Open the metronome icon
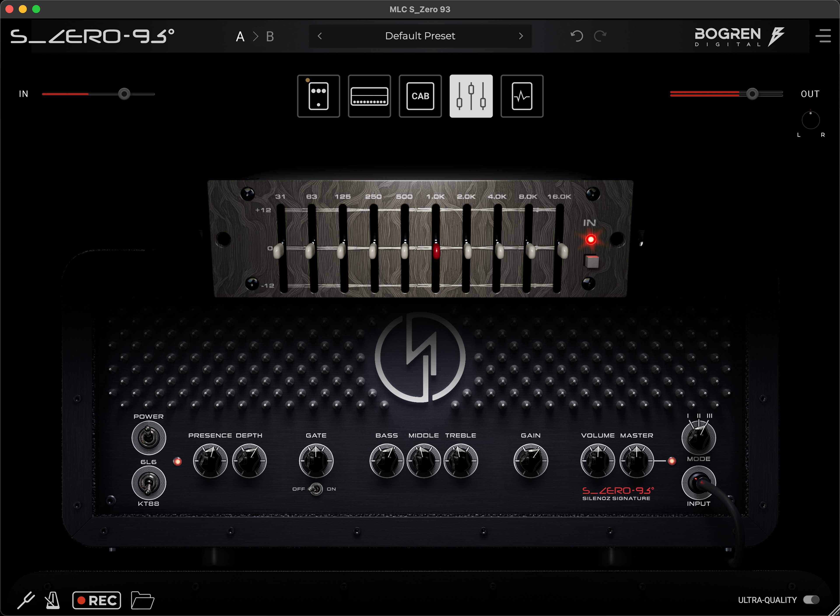 pos(52,600)
